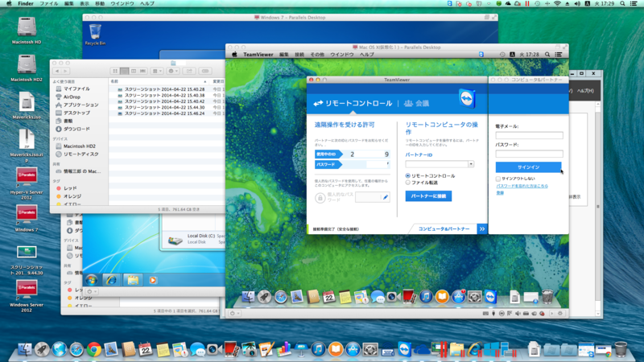Screen dimensions: 644x362
Task: Click the 電子メール input field
Action: [x=529, y=135]
